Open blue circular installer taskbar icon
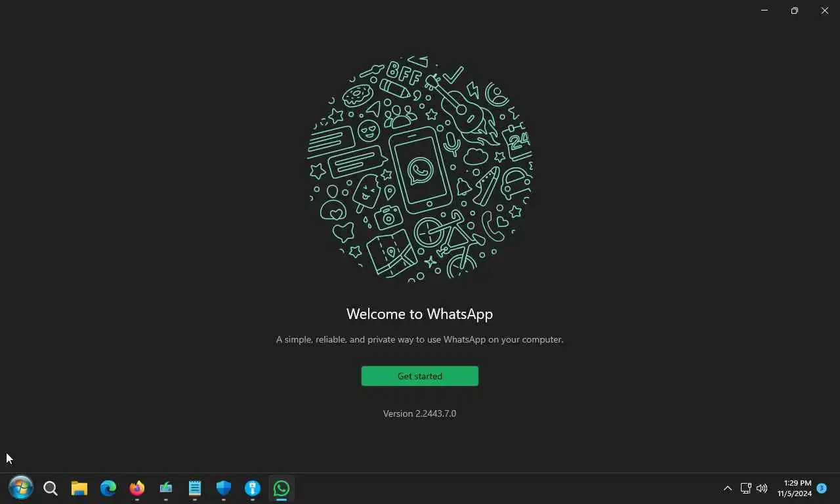Viewport: 840px width, 504px height. pyautogui.click(x=253, y=488)
